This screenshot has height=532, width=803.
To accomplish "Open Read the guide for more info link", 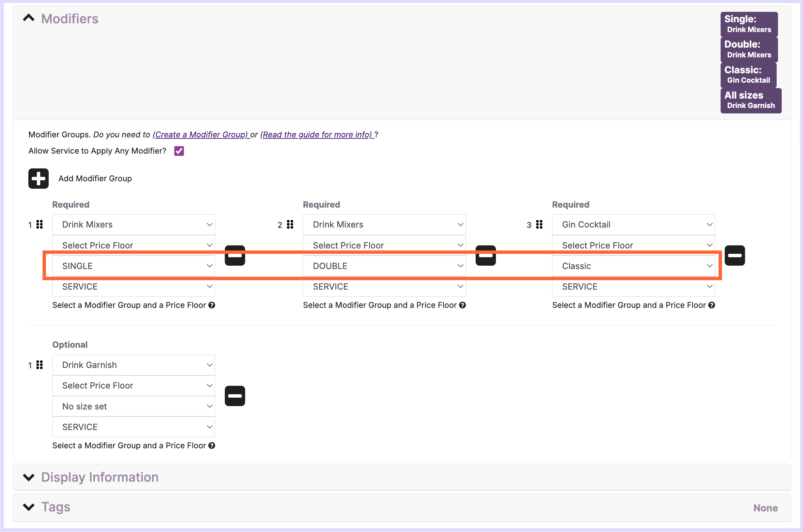I will point(316,135).
